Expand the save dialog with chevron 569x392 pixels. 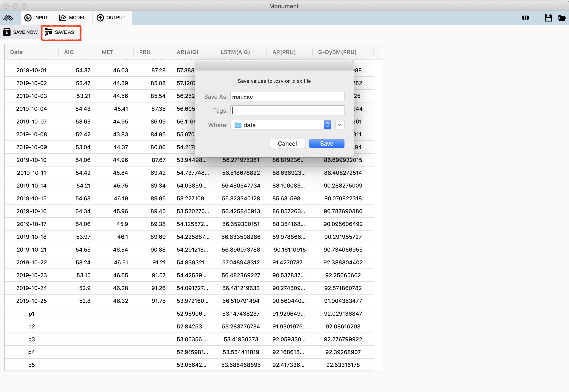pos(340,125)
